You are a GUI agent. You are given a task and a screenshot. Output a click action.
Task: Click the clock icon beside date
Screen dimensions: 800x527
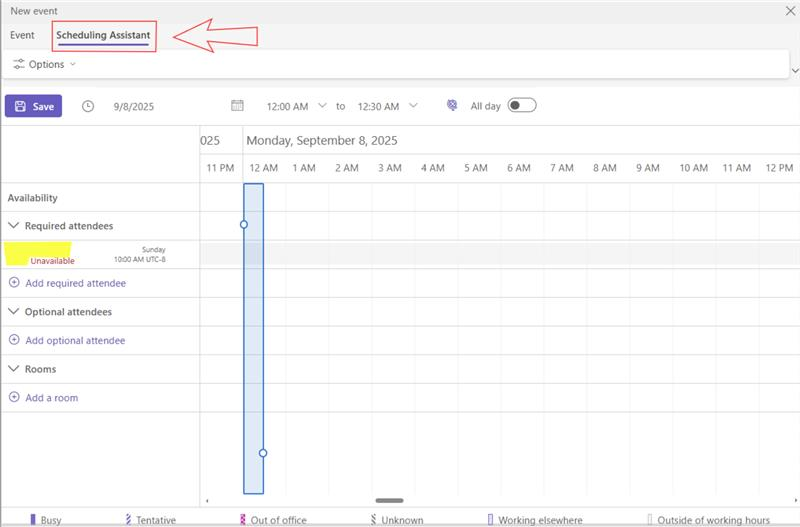[x=88, y=106]
